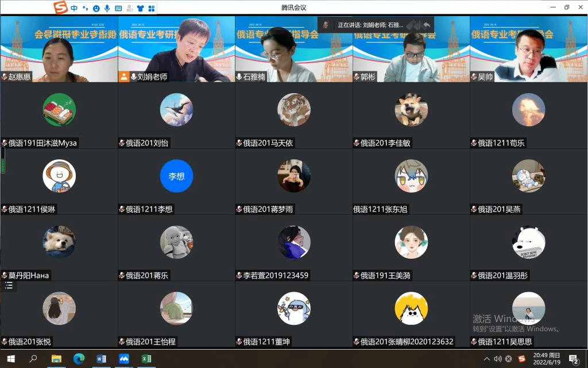Toggle Sogou punctuation mode
588x368 pixels.
click(85, 9)
